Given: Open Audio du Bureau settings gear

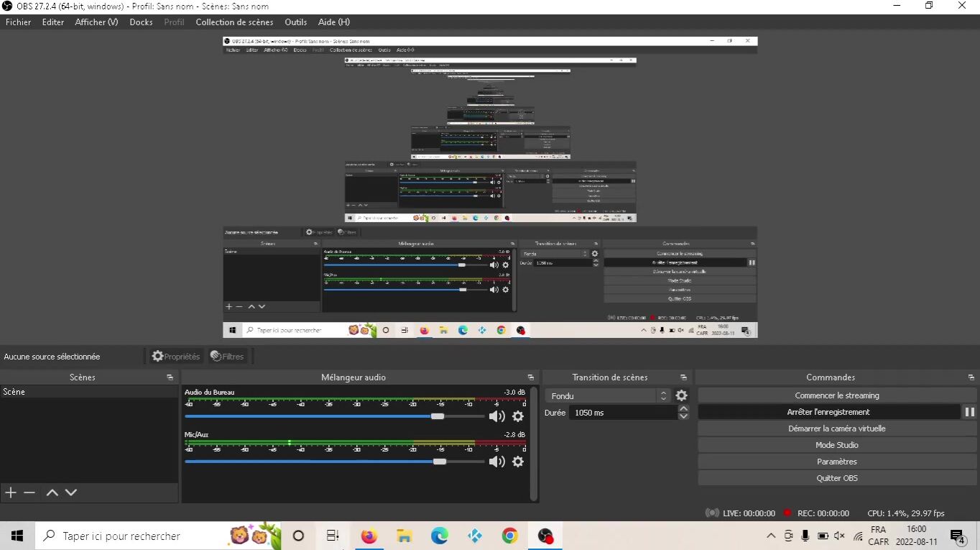Looking at the screenshot, I should 518,416.
